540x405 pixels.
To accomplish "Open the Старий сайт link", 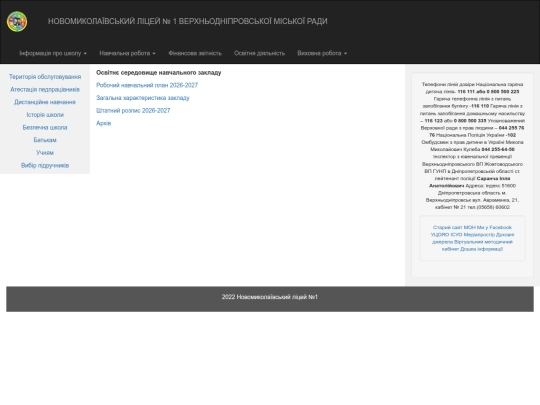I will tap(448, 227).
